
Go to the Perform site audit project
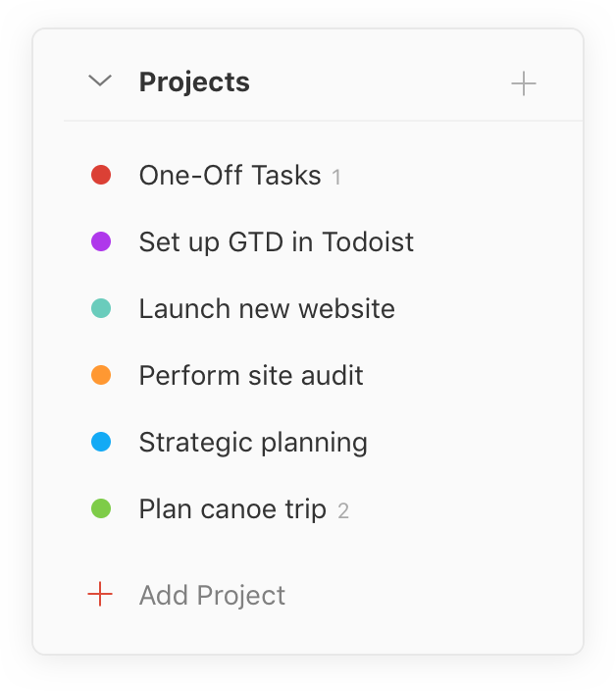pyautogui.click(x=251, y=375)
